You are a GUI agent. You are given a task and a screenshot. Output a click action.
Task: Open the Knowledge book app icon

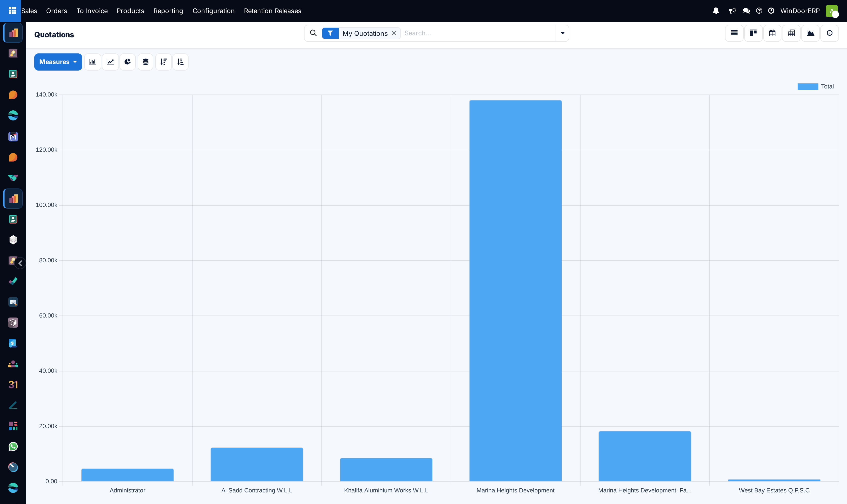click(13, 302)
